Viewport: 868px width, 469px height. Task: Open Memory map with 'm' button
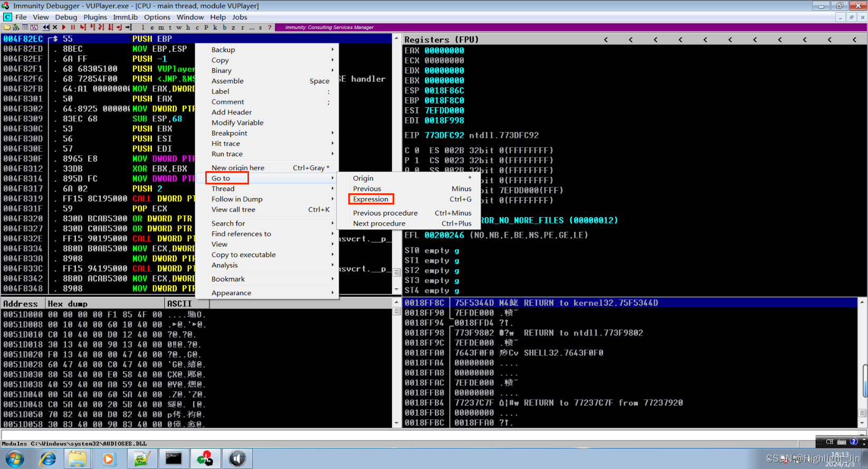161,27
